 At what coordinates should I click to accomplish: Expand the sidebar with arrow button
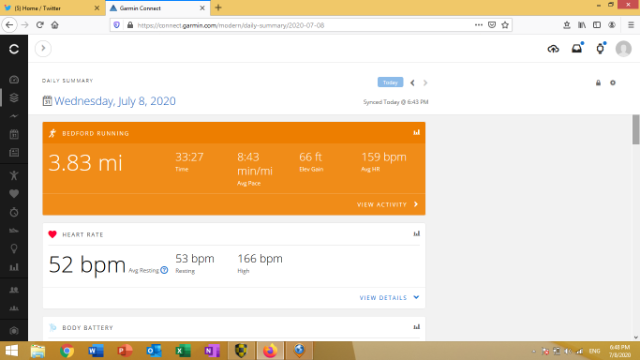tap(43, 49)
